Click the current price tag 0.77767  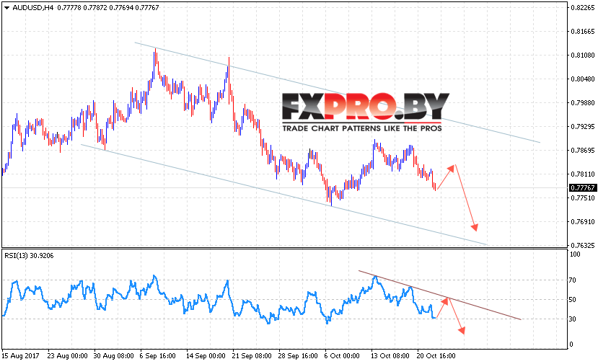582,188
